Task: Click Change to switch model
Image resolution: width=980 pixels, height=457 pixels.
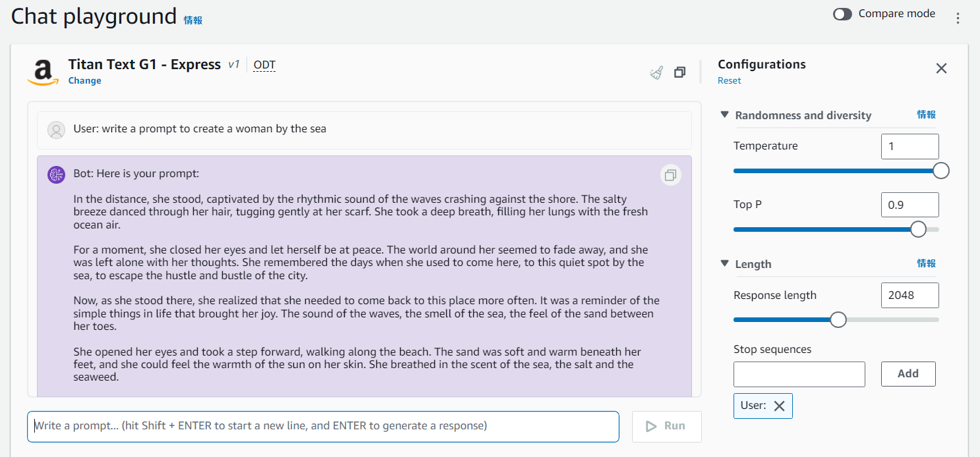Action: 84,80
